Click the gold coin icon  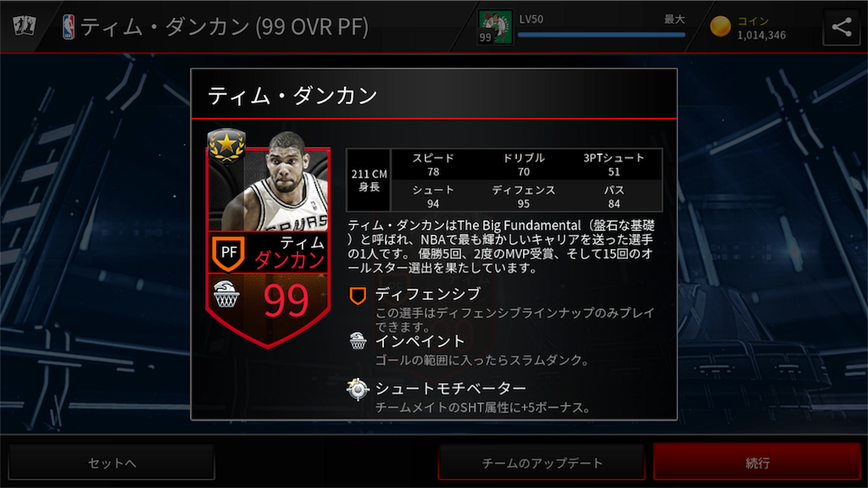point(721,26)
